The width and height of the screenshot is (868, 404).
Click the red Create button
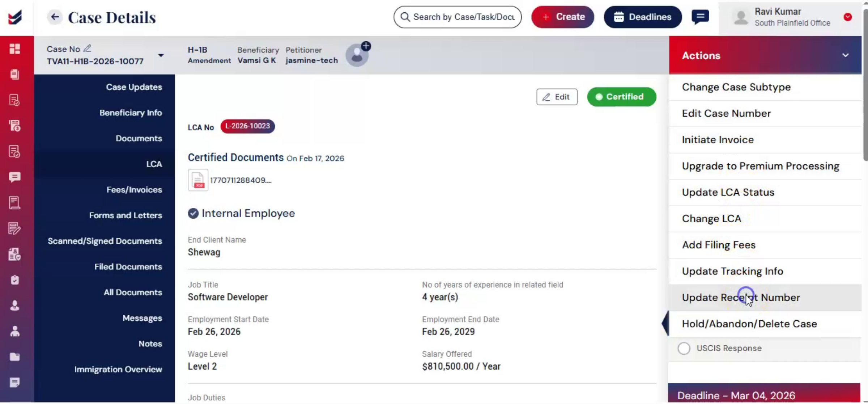562,17
